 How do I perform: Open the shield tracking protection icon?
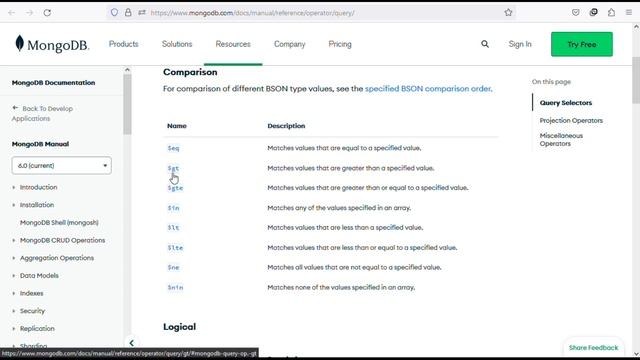point(114,13)
